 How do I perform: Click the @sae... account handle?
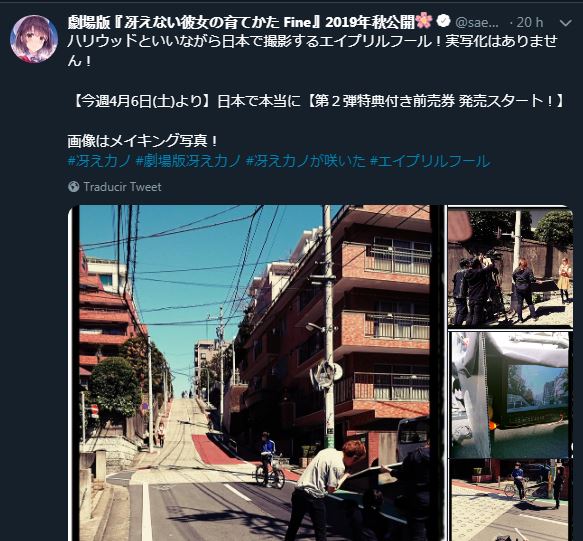(x=477, y=22)
